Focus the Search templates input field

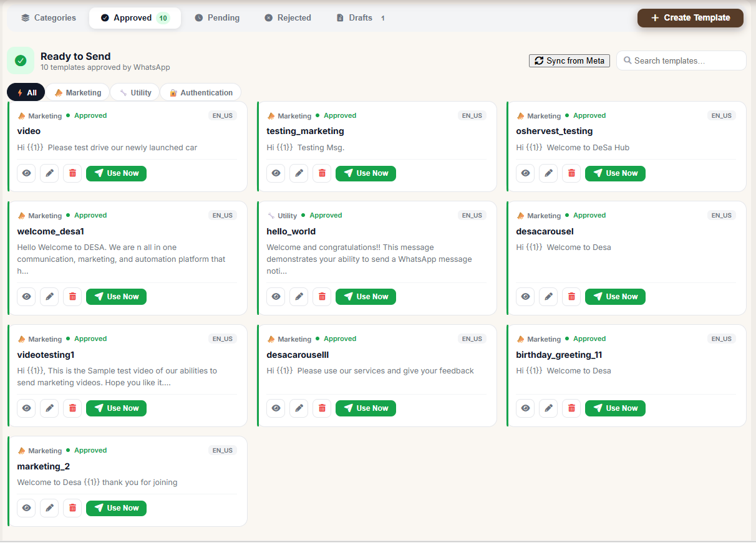[686, 60]
